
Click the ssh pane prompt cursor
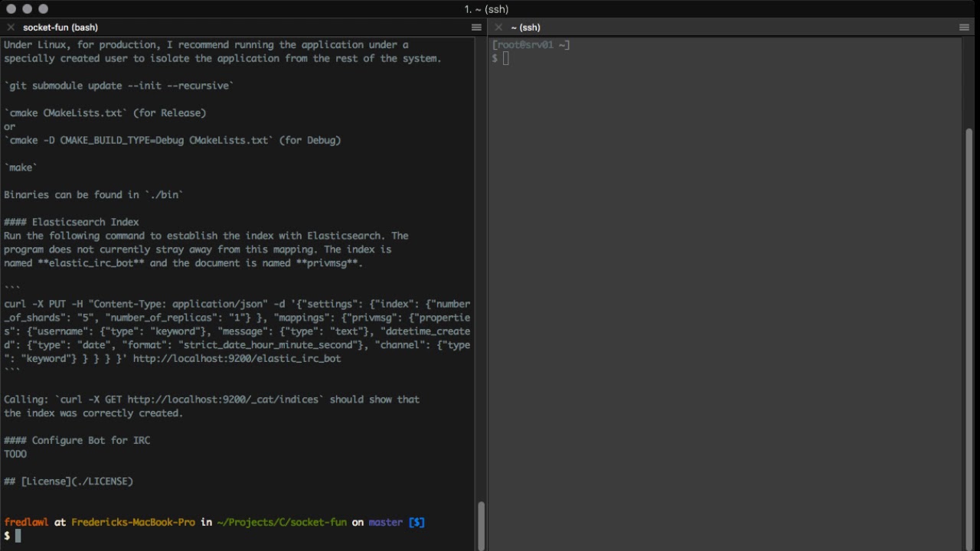[506, 58]
